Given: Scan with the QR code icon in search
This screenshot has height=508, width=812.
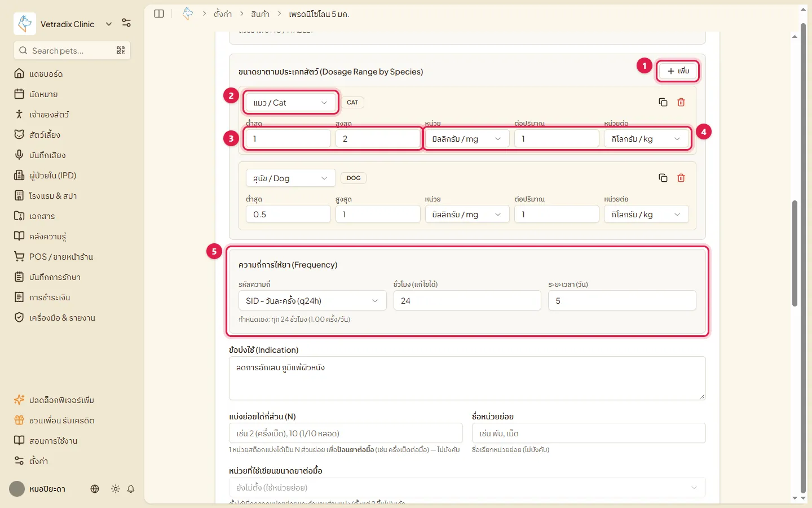Looking at the screenshot, I should pos(121,50).
